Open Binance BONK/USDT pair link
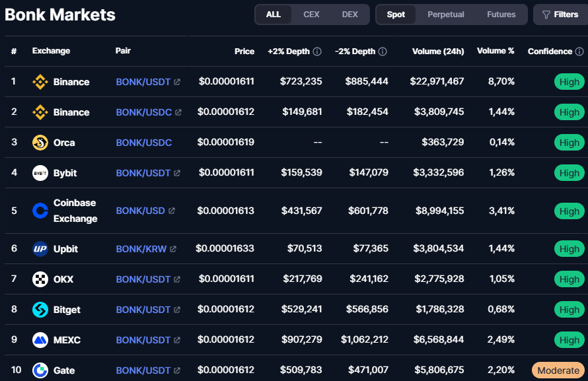The height and width of the screenshot is (381, 588). point(143,82)
